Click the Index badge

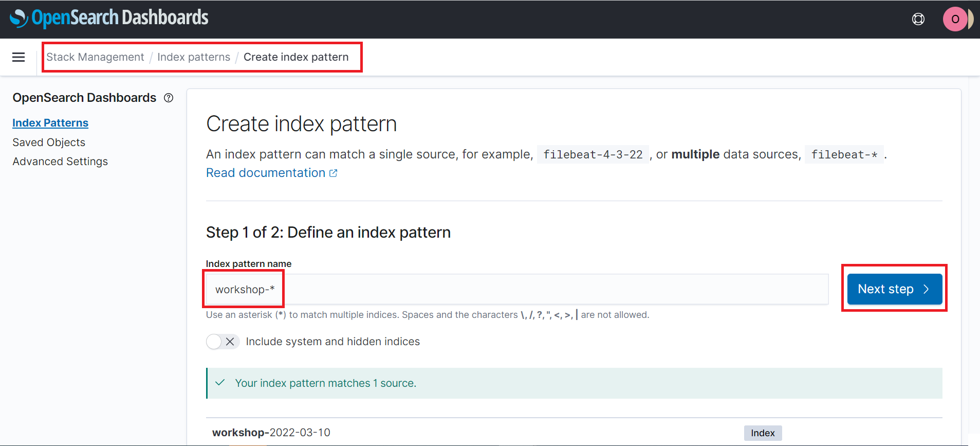(763, 433)
